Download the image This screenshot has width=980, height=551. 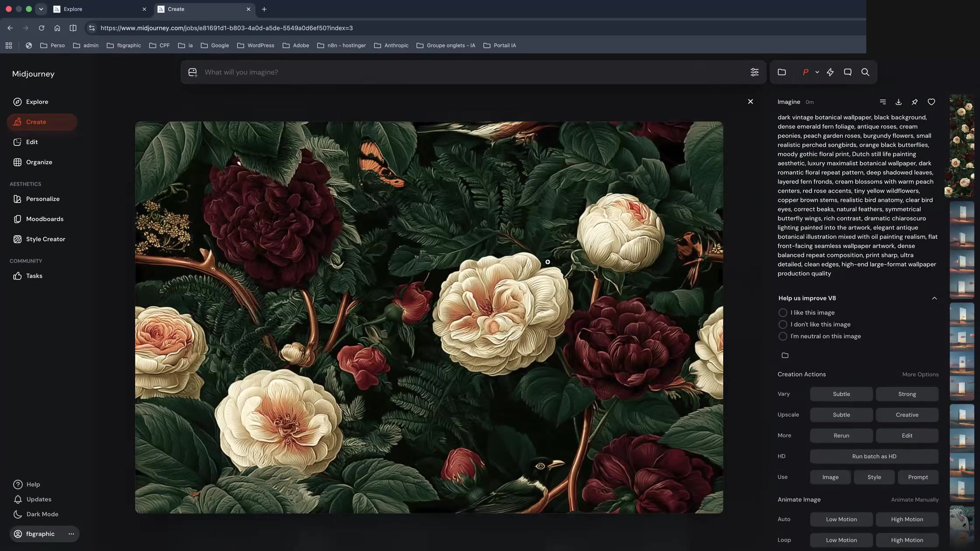898,102
